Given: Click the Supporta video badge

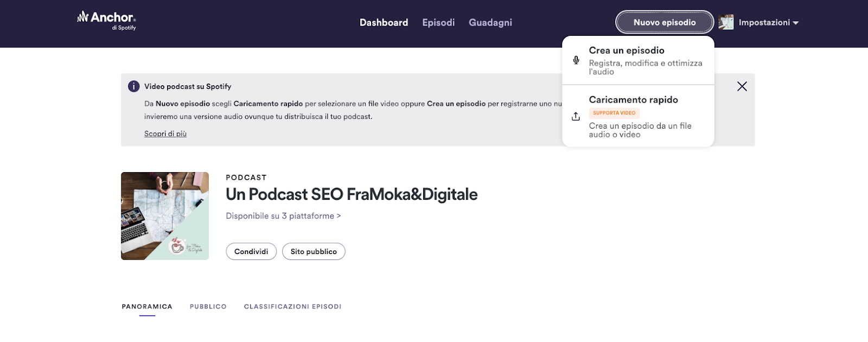Looking at the screenshot, I should (614, 113).
